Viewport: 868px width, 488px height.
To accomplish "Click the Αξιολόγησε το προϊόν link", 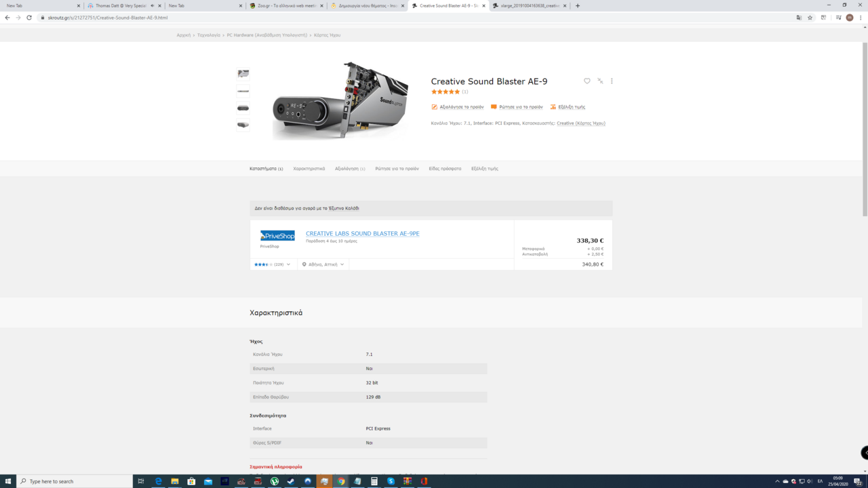I will [462, 107].
